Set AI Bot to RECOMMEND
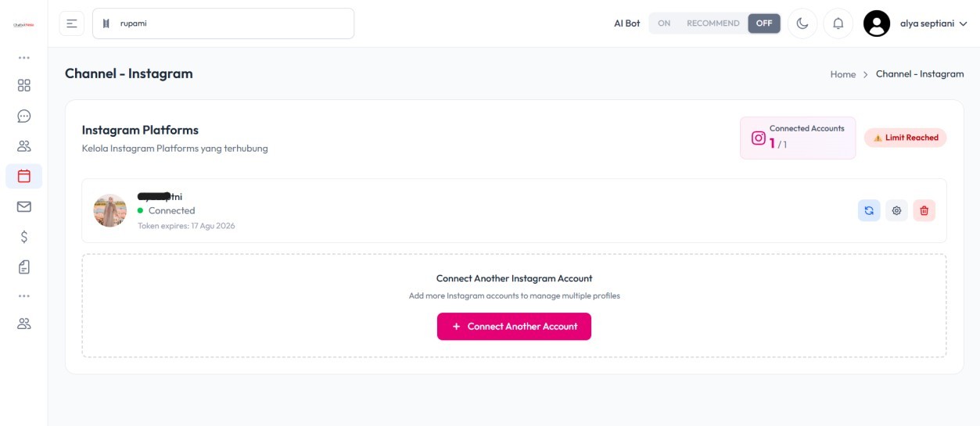 coord(713,23)
